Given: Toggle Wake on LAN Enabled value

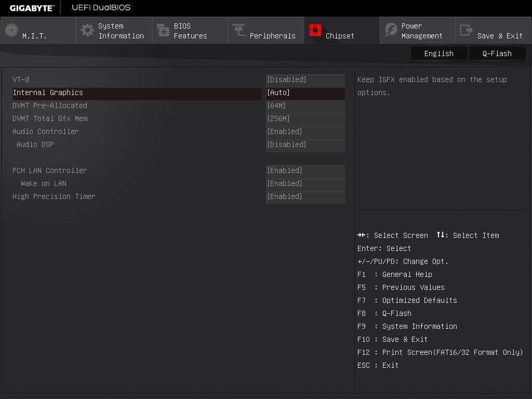Looking at the screenshot, I should [x=305, y=184].
